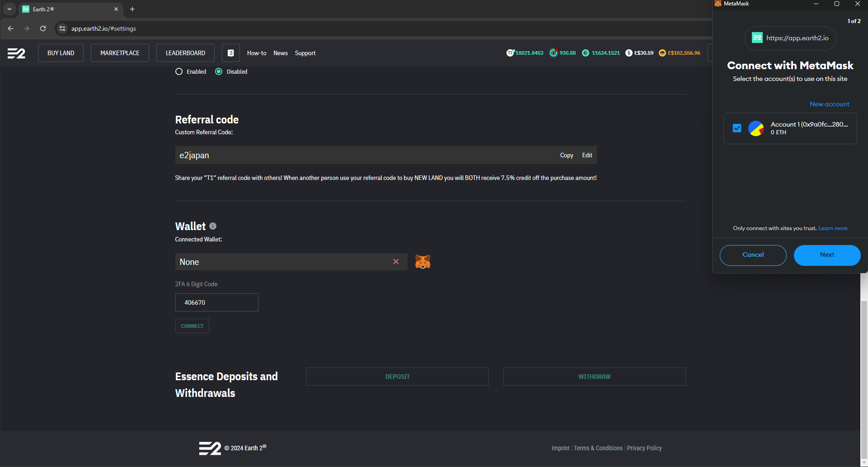The height and width of the screenshot is (467, 868).
Task: Click the WITHDRAW essence button
Action: (595, 377)
